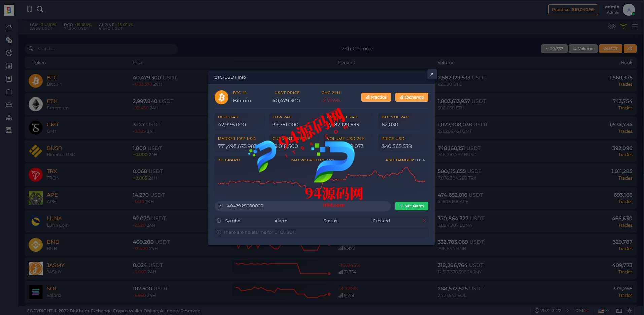The height and width of the screenshot is (315, 644).
Task: Open the news table sidebar icon
Action: 9,130
